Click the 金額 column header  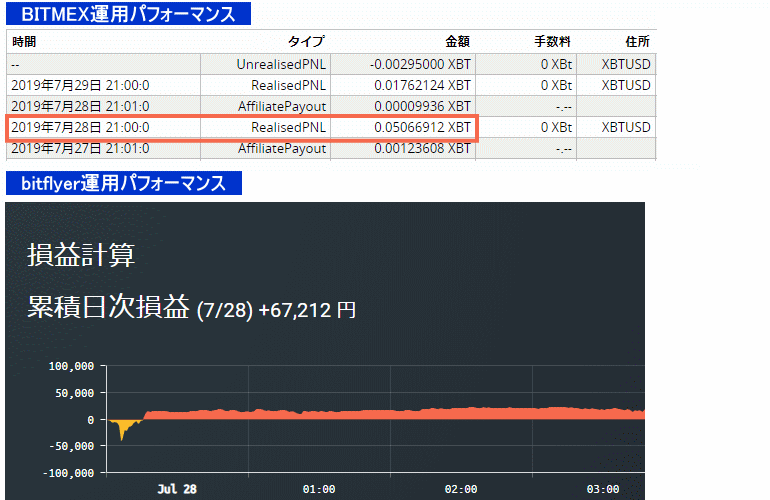(457, 42)
